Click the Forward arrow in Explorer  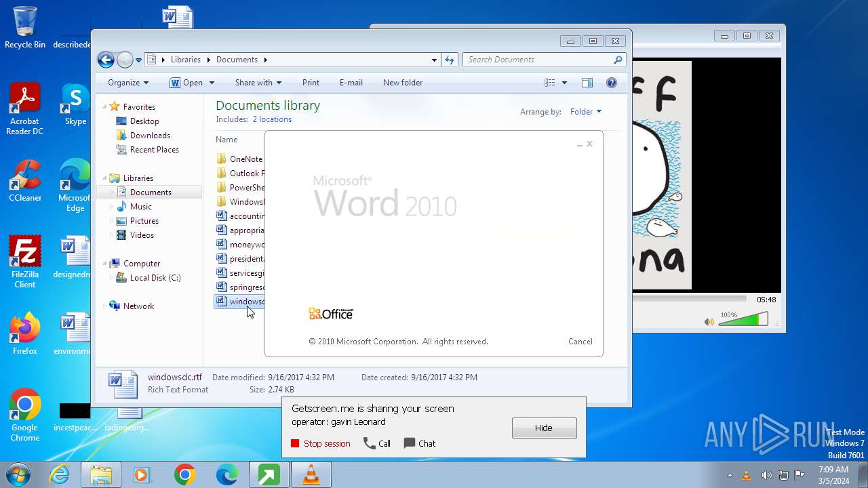(x=125, y=60)
